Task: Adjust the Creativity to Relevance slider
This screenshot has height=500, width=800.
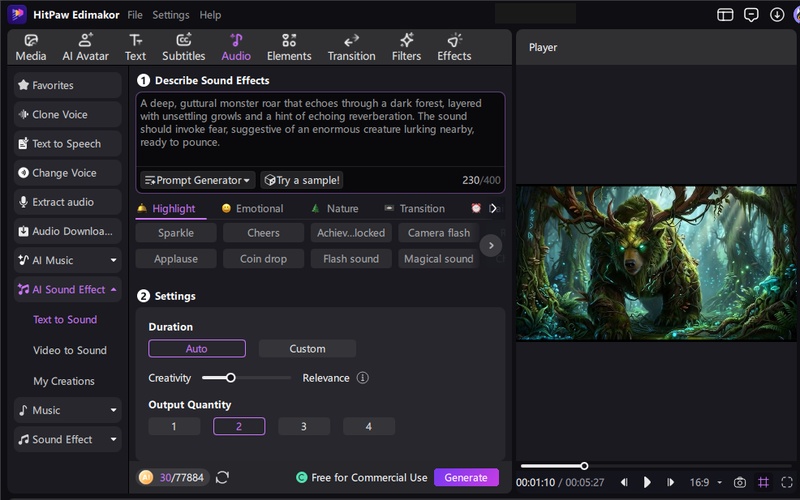Action: (x=231, y=378)
